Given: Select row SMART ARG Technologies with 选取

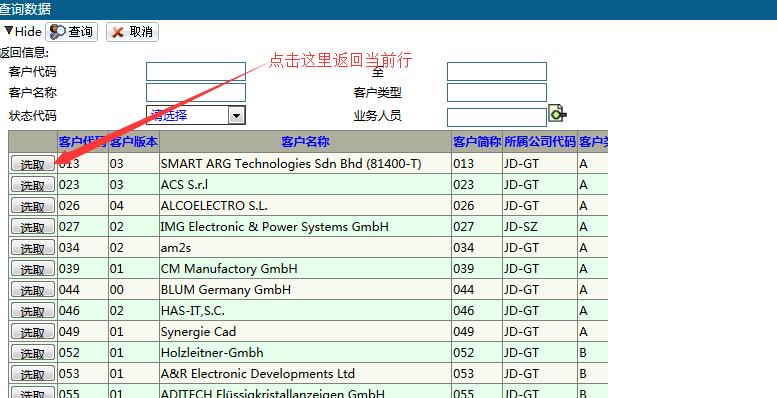Looking at the screenshot, I should click(33, 164).
